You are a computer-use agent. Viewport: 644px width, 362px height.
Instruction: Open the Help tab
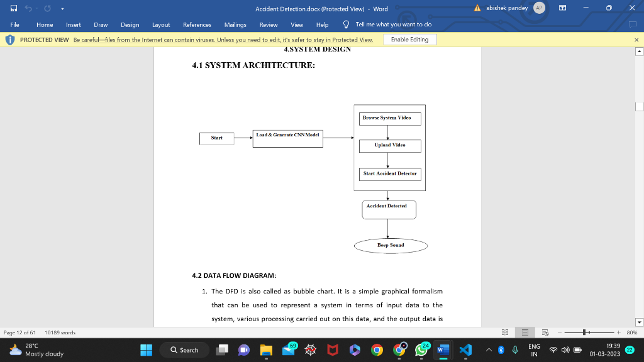322,25
